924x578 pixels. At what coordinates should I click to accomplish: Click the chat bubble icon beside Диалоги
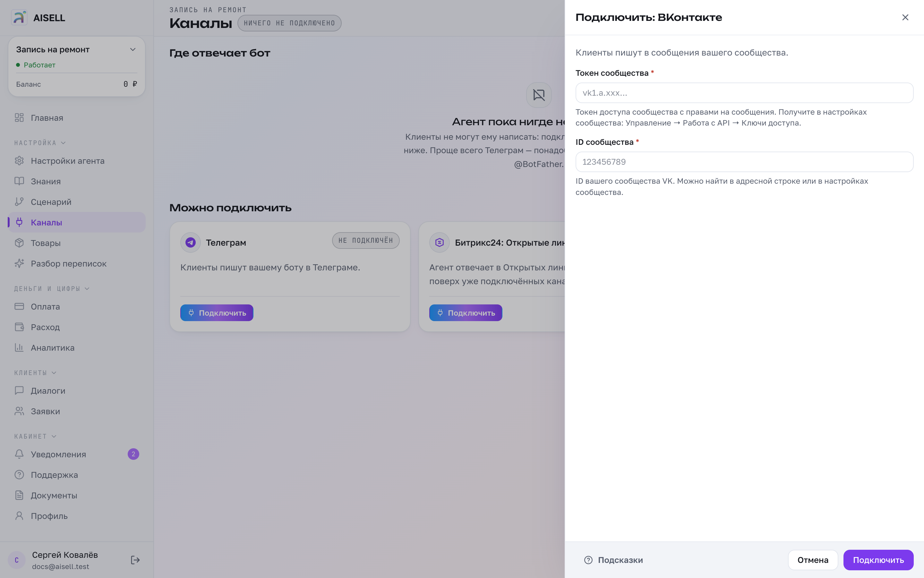click(19, 391)
